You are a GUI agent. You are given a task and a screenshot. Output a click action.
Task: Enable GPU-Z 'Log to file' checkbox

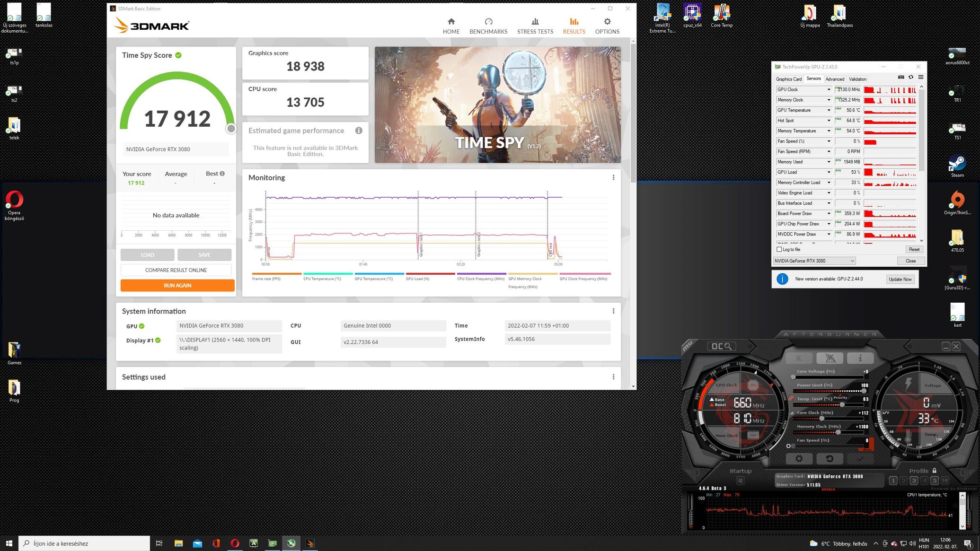pyautogui.click(x=779, y=249)
